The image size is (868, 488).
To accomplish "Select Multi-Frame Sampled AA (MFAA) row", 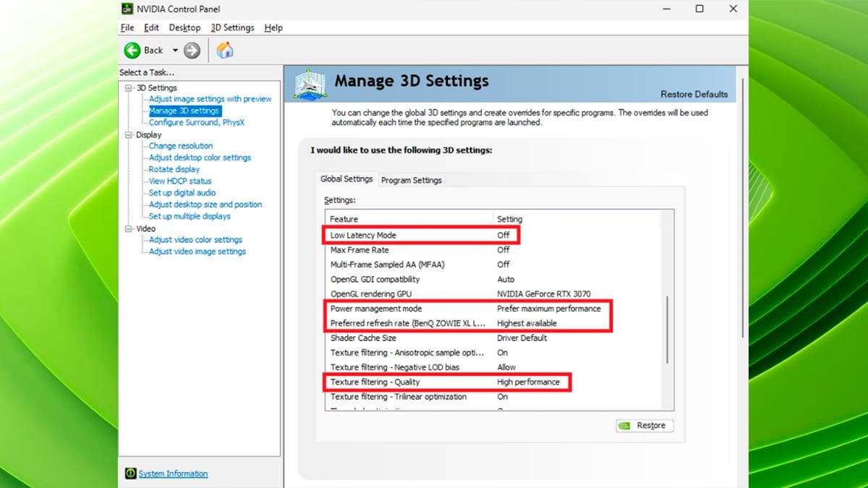I will (493, 265).
